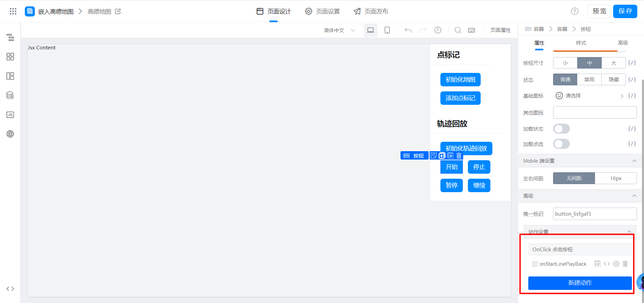The height and width of the screenshot is (303, 644).
Task: Select 无间距 for left-right spacing
Action: click(574, 178)
